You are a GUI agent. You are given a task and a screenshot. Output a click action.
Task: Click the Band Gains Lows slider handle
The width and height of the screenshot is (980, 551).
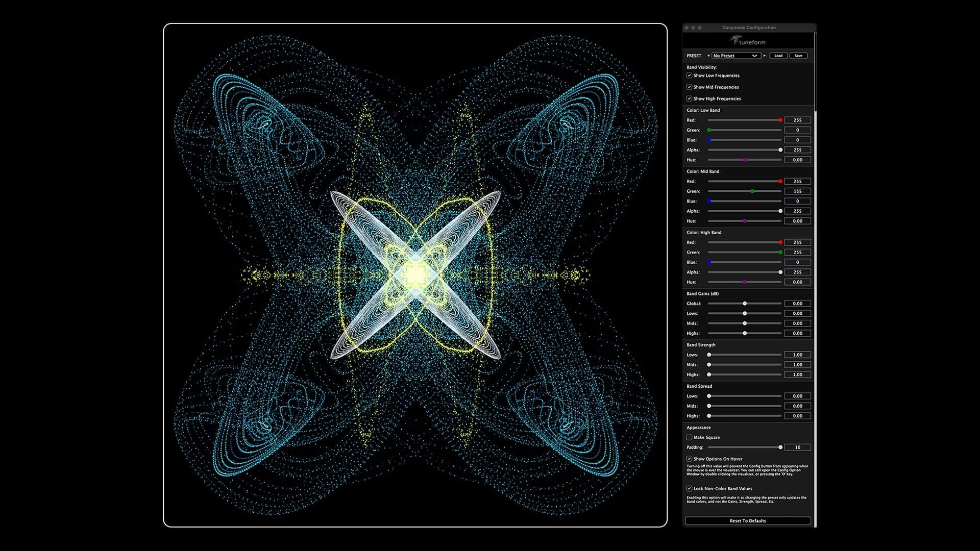pyautogui.click(x=745, y=314)
